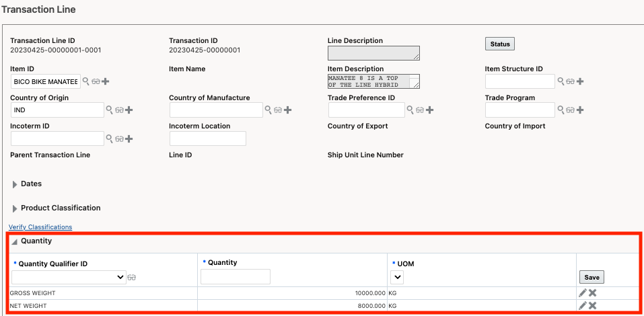Open the Country of Origin search lookup
This screenshot has width=644, height=316.
pyautogui.click(x=109, y=110)
